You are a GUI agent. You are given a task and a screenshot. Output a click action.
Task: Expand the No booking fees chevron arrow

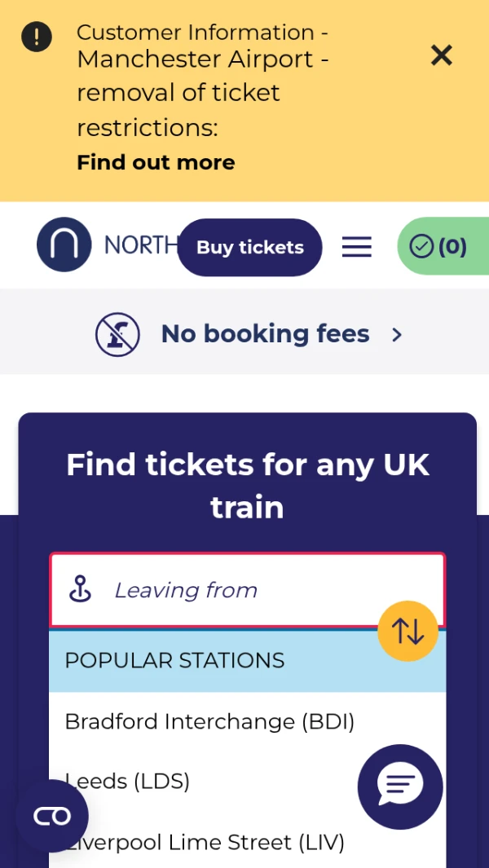coord(397,334)
